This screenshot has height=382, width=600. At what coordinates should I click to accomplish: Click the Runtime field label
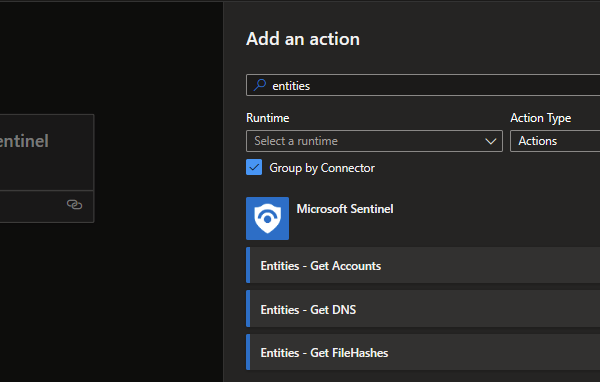[267, 118]
